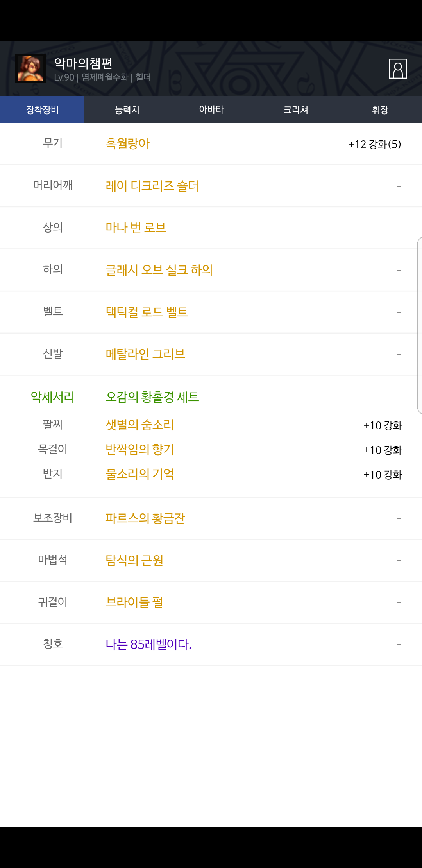Open the 마나 번 로브 item details
422x868 pixels.
[136, 228]
